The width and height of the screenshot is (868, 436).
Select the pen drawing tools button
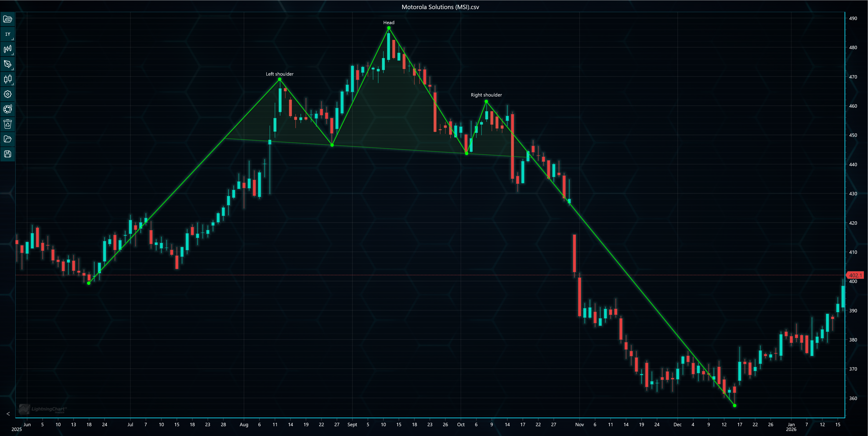[8, 64]
